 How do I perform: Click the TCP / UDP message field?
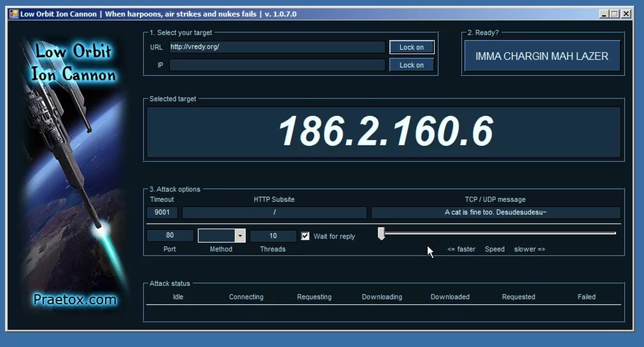[x=496, y=212]
